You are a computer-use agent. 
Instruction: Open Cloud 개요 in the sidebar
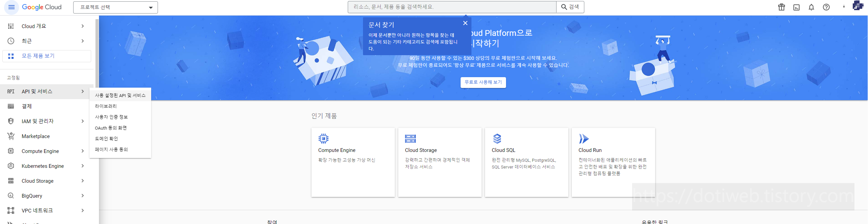[x=47, y=26]
